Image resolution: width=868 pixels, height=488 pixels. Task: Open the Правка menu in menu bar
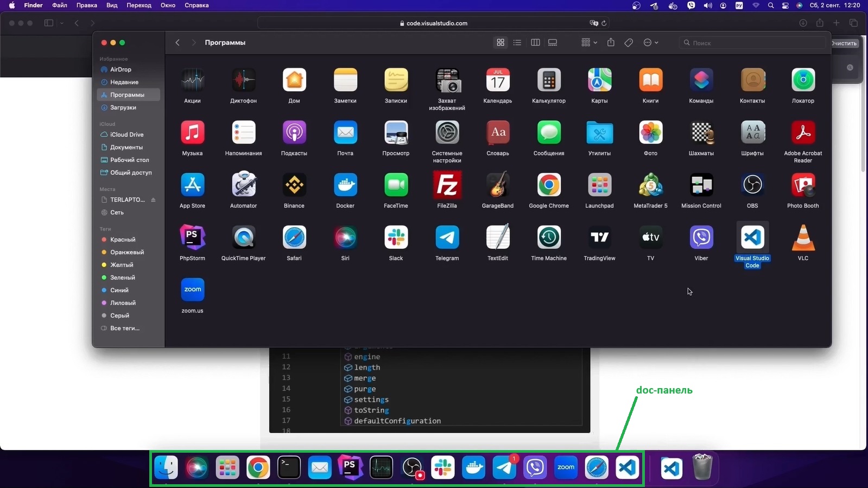(87, 5)
